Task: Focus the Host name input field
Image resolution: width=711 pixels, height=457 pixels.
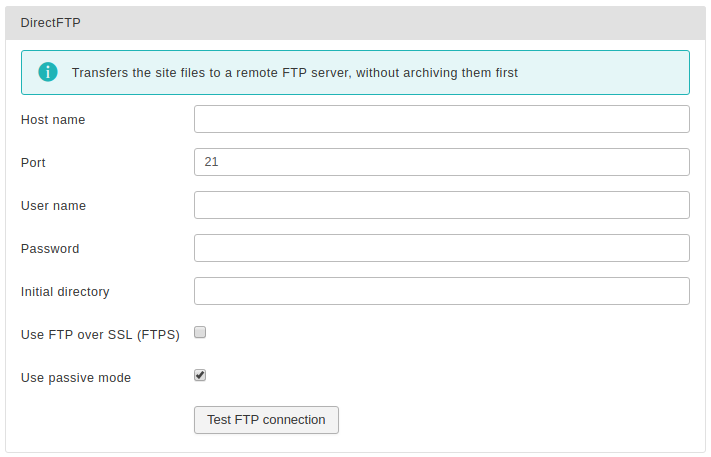Action: click(x=442, y=119)
